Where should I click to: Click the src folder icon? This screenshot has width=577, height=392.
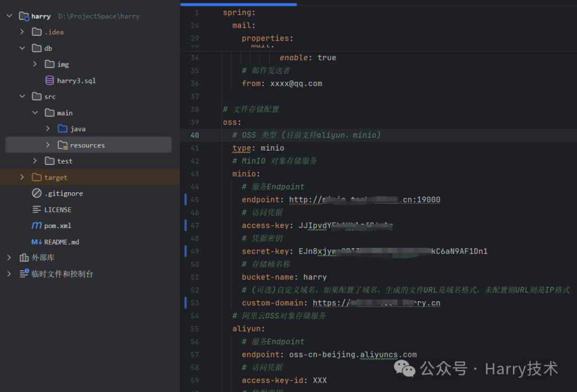click(36, 96)
